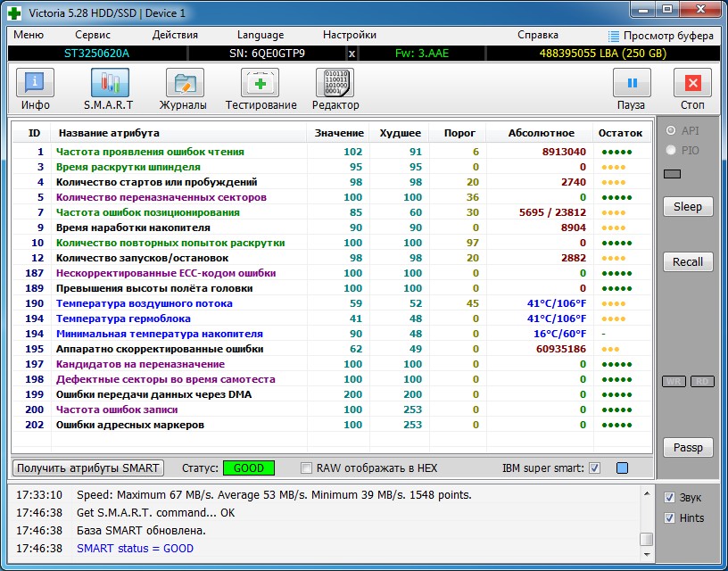Open the Справка menu
Viewport: 728px width, 571px height.
click(x=538, y=35)
